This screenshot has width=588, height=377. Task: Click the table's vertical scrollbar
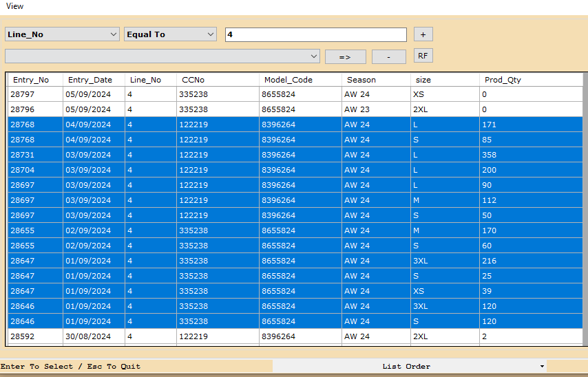coord(585,206)
